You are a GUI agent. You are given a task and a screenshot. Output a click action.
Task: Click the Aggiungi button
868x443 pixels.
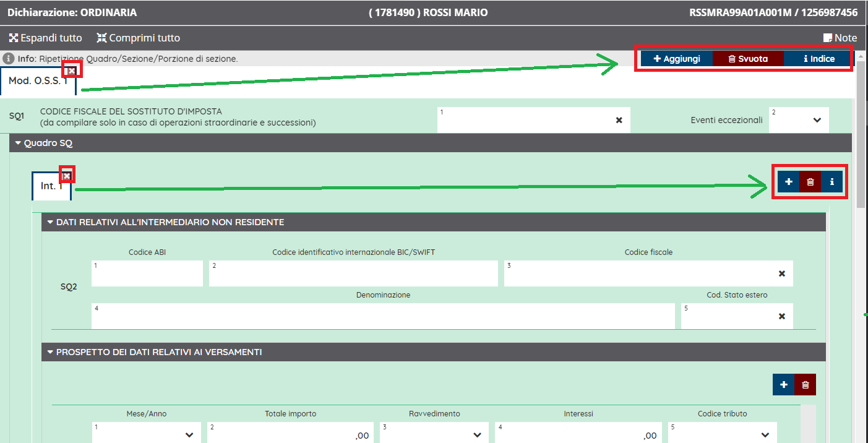click(x=677, y=59)
